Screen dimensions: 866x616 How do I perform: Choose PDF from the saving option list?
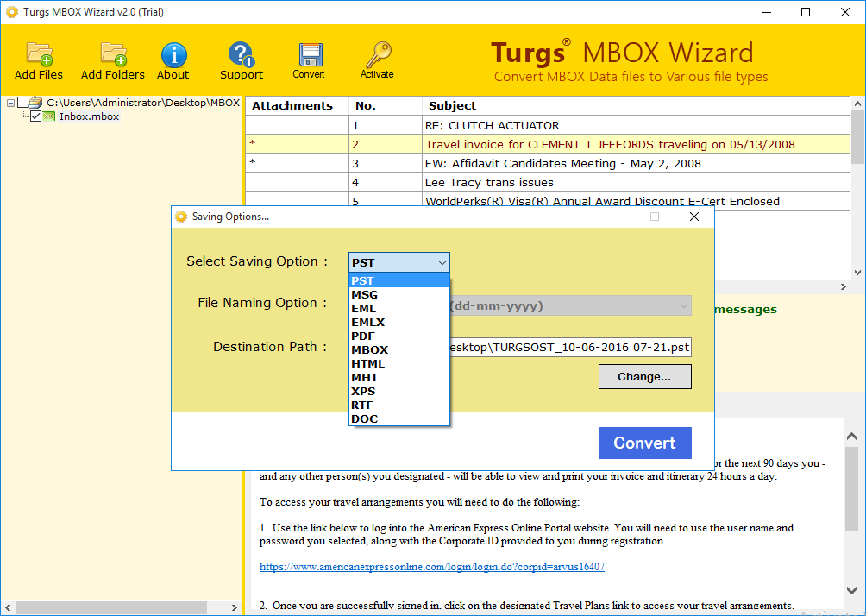(400, 336)
